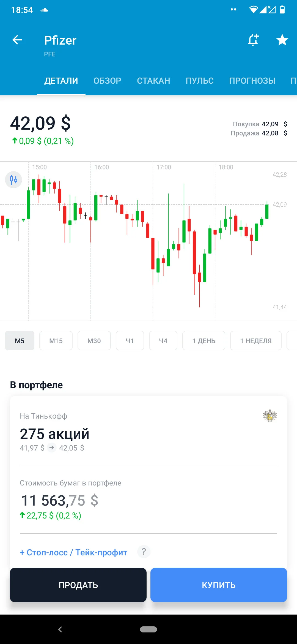
Task: Open the ОБЗОР tab
Action: pos(107,81)
